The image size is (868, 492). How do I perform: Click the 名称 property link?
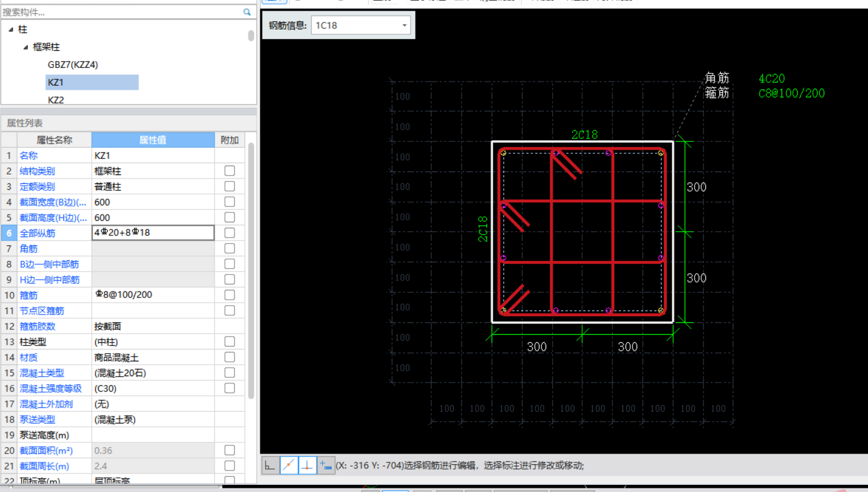(x=28, y=156)
